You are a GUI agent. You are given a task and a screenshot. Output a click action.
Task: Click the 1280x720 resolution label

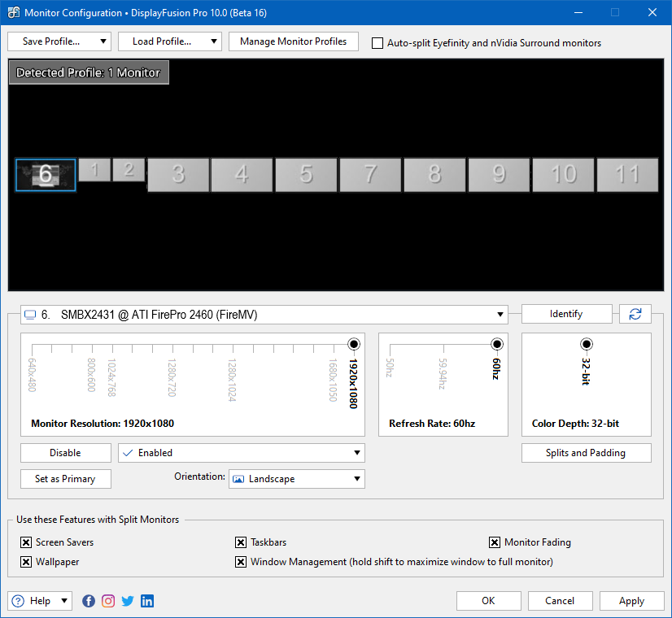[172, 378]
